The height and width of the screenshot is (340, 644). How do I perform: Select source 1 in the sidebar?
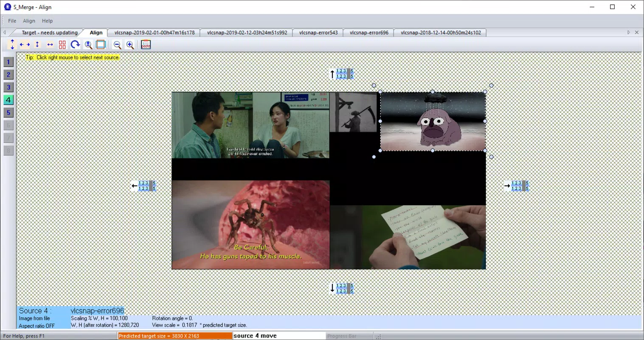8,62
